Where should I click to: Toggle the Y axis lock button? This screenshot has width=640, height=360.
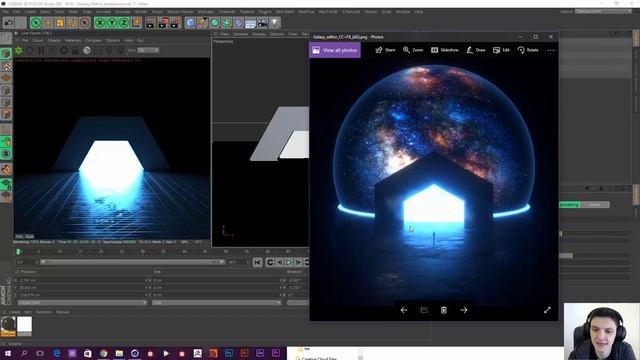pos(112,23)
